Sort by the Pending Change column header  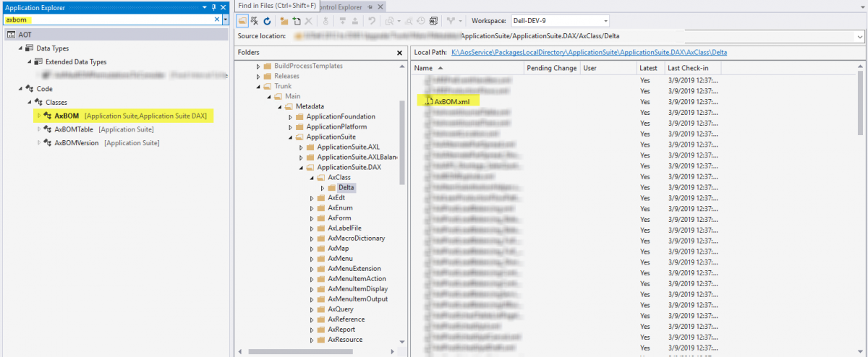pos(552,68)
